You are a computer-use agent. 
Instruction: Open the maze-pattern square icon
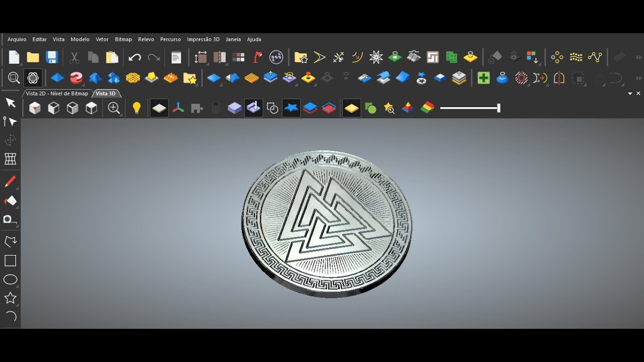[433, 57]
